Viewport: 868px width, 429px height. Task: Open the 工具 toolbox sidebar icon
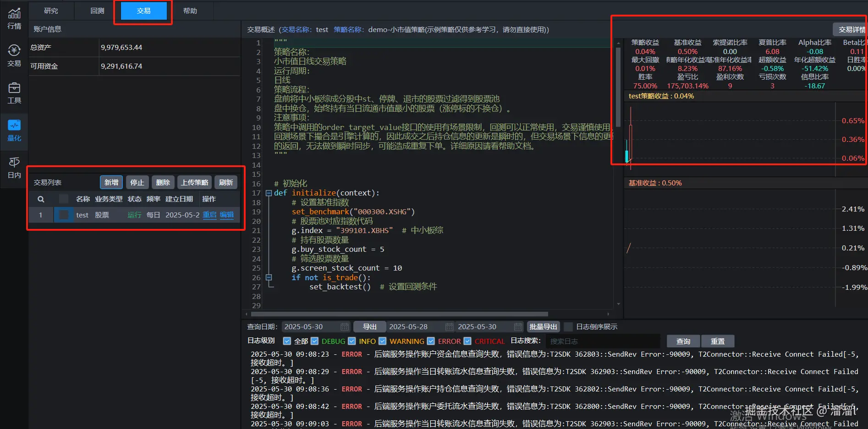click(14, 93)
